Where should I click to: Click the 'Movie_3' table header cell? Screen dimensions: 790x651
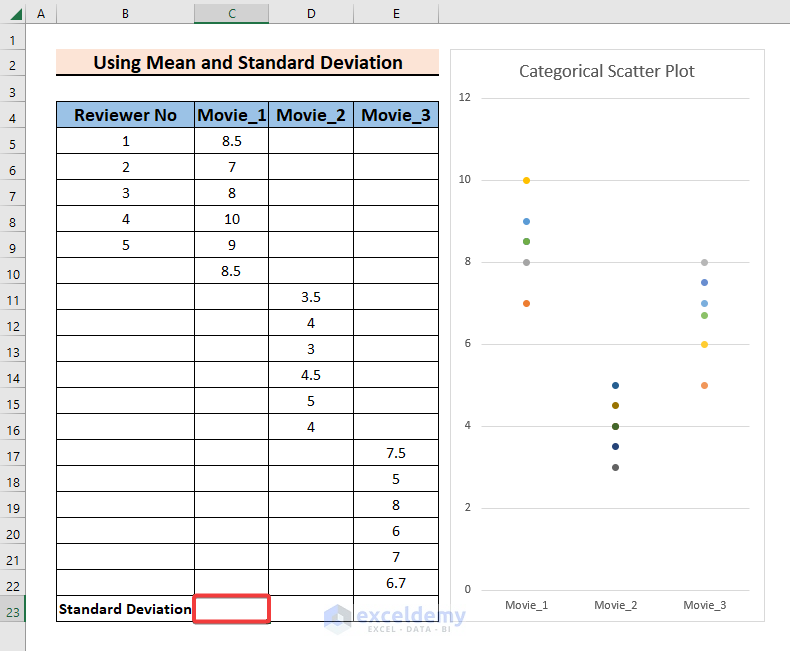coord(397,115)
